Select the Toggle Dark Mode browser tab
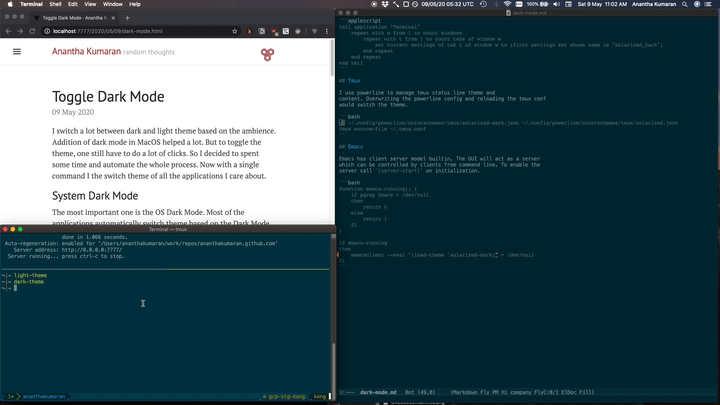The height and width of the screenshot is (405, 720). click(73, 18)
